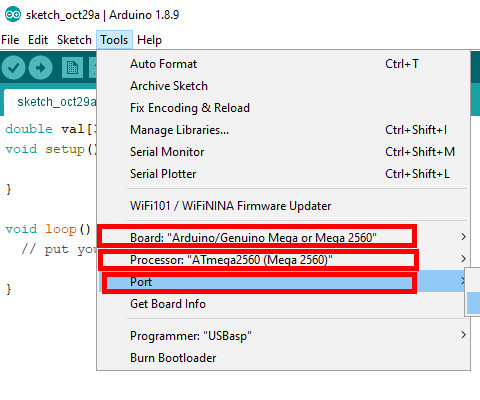
Task: Expand the Programmer submenu arrow
Action: click(463, 335)
